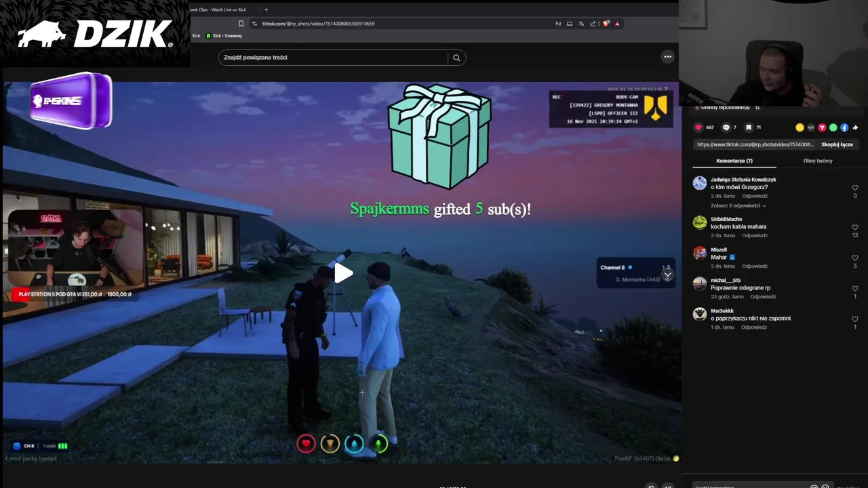Open Jadwiga Stefania Kowalczyk's avatar
Image resolution: width=868 pixels, height=488 pixels.
pyautogui.click(x=700, y=183)
